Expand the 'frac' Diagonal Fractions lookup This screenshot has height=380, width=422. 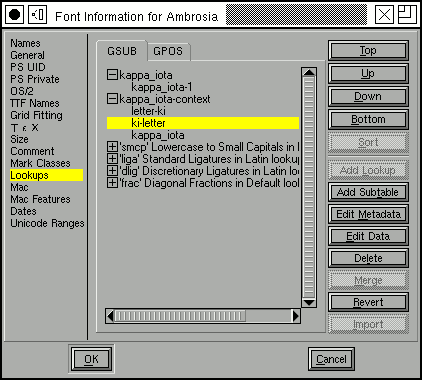click(112, 183)
